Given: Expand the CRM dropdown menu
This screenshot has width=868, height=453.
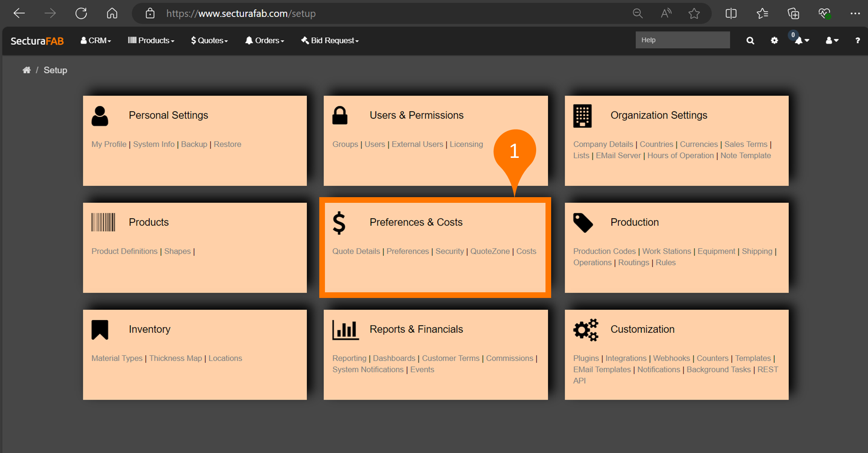Looking at the screenshot, I should pos(96,40).
